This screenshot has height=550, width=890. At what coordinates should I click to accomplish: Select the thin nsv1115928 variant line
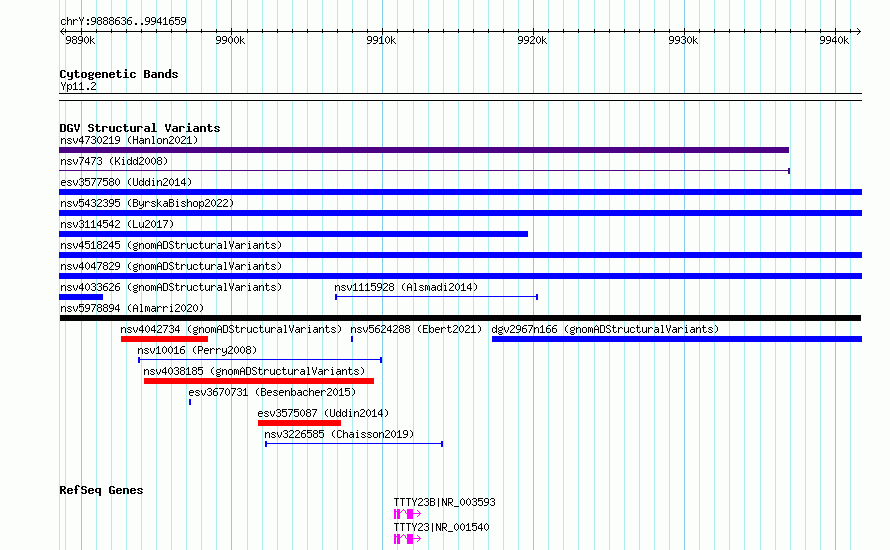(x=436, y=297)
